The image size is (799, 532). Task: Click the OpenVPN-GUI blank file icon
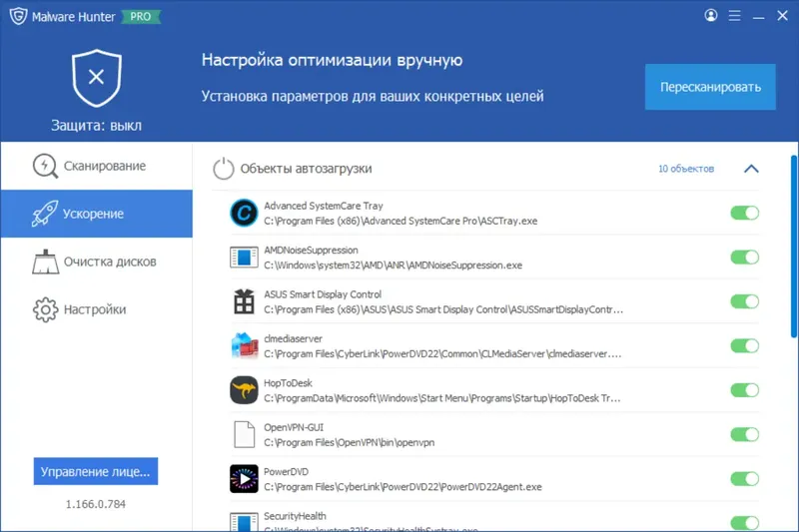[x=244, y=434]
